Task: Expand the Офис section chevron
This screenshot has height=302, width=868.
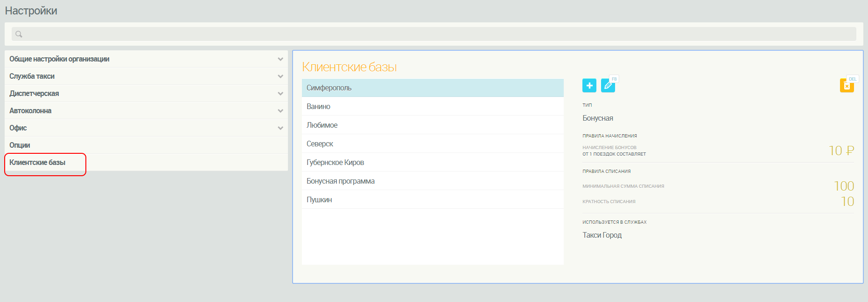Action: click(280, 128)
